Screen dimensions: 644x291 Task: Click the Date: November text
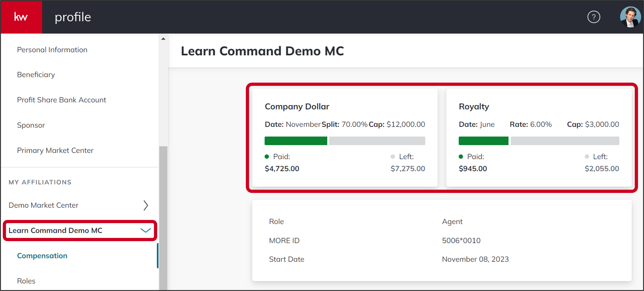click(292, 124)
